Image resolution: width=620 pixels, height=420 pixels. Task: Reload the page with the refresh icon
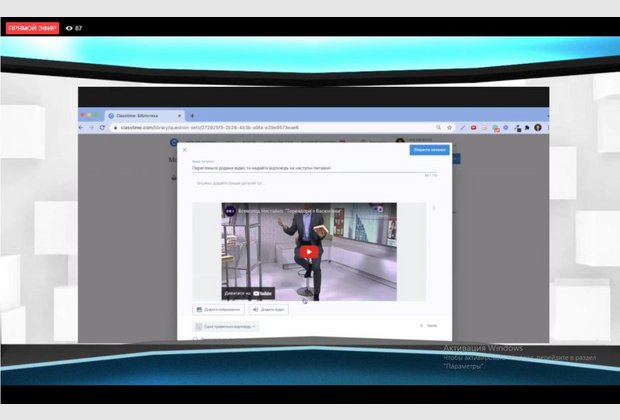[x=105, y=127]
